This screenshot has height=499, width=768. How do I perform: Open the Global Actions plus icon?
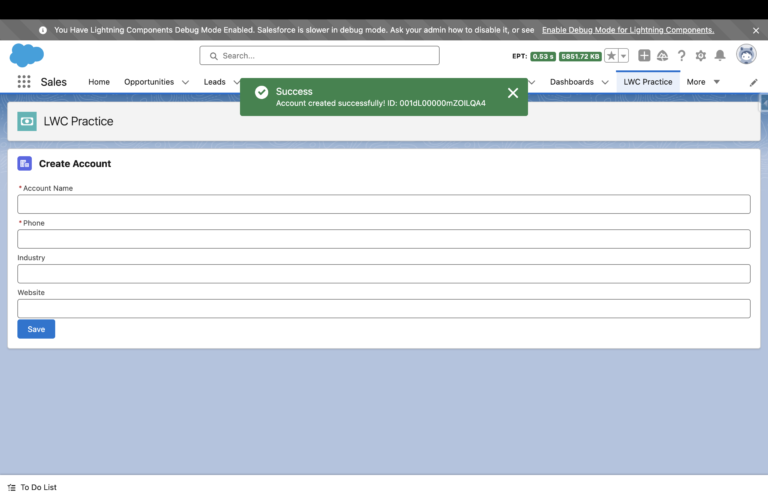[x=644, y=56]
